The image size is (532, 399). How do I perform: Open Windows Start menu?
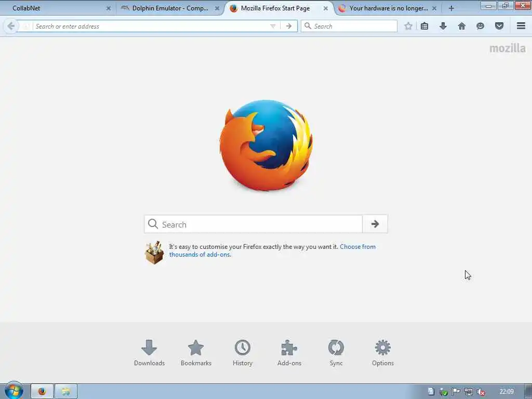(14, 391)
